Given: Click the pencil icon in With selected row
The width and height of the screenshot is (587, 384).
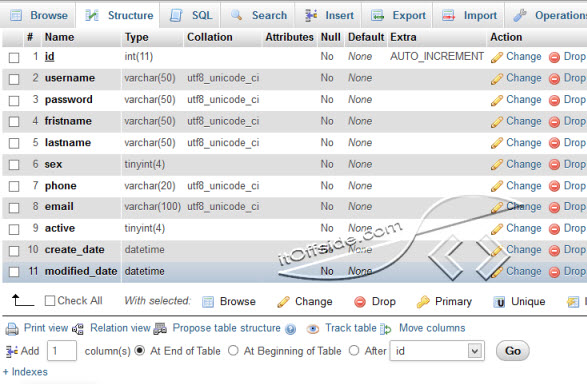Looking at the screenshot, I should 283,302.
